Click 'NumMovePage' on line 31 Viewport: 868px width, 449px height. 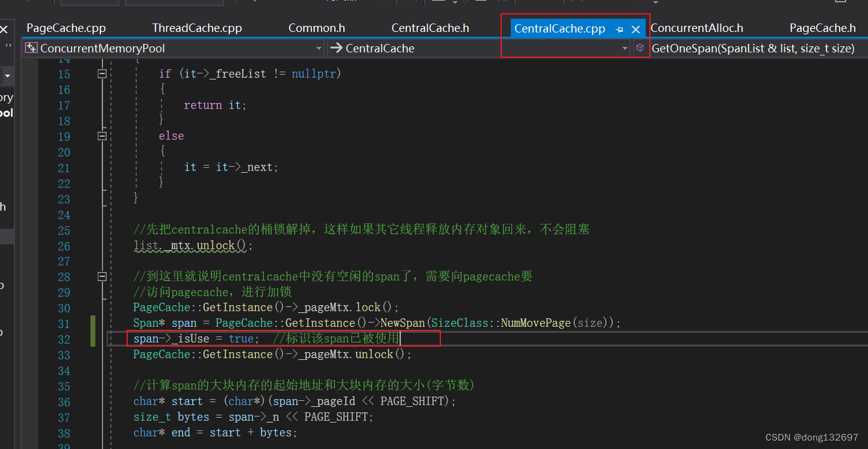pyautogui.click(x=535, y=324)
